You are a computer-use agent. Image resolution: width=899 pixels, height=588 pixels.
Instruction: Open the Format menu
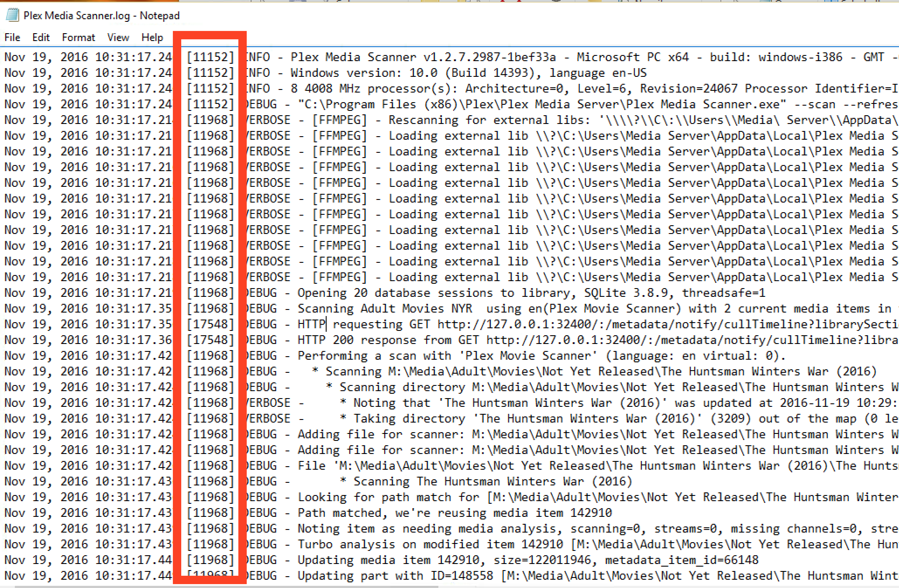(78, 38)
